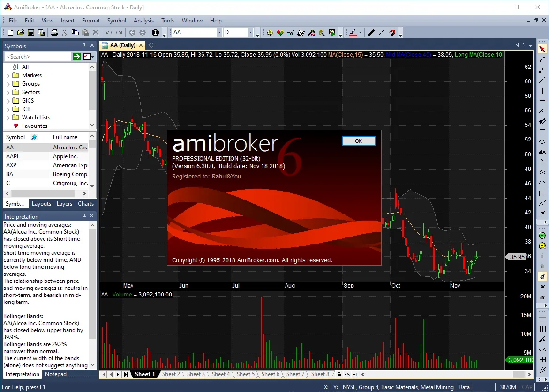Image resolution: width=549 pixels, height=392 pixels.
Task: Expand the Markets tree folder
Action: (8, 75)
